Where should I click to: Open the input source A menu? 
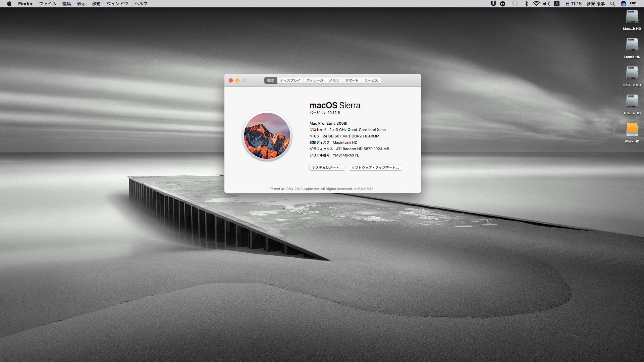[x=557, y=4]
